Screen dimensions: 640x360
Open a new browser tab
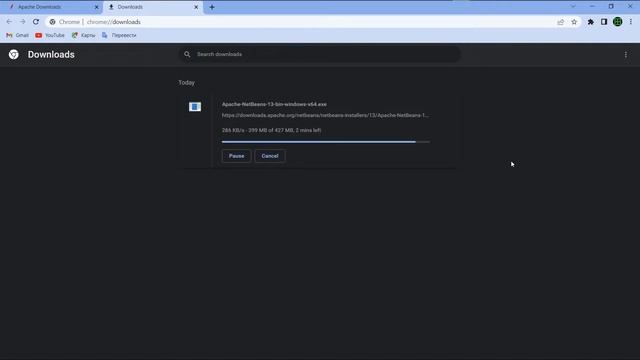tap(212, 7)
